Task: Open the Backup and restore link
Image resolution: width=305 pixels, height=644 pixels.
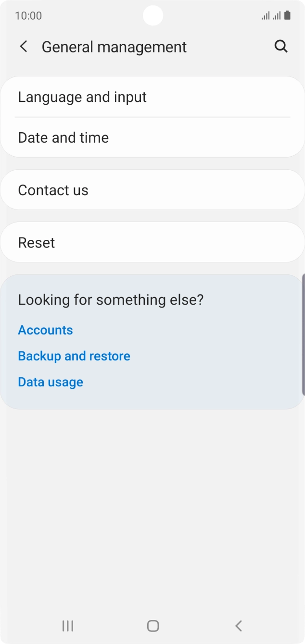Action: [74, 356]
